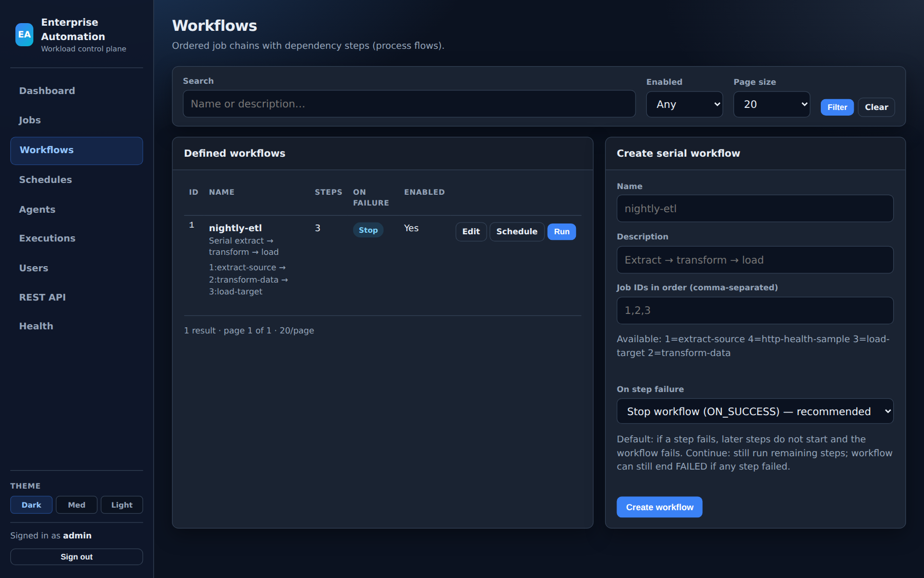Image resolution: width=924 pixels, height=578 pixels.
Task: Click the NAME column header
Action: coord(222,192)
